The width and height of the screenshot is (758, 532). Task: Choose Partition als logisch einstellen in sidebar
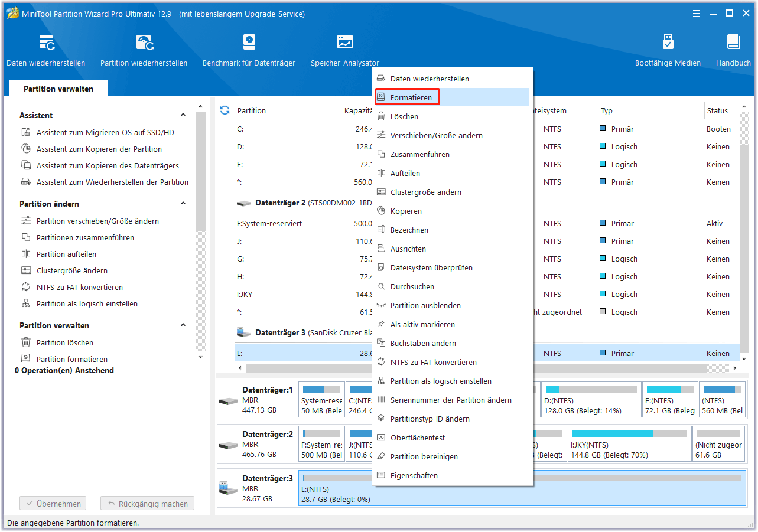coord(87,303)
